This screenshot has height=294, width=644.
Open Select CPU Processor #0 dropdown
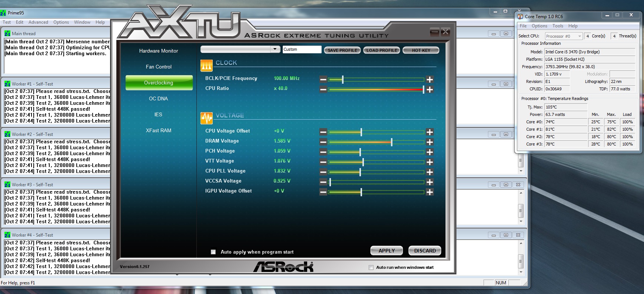[x=564, y=36]
